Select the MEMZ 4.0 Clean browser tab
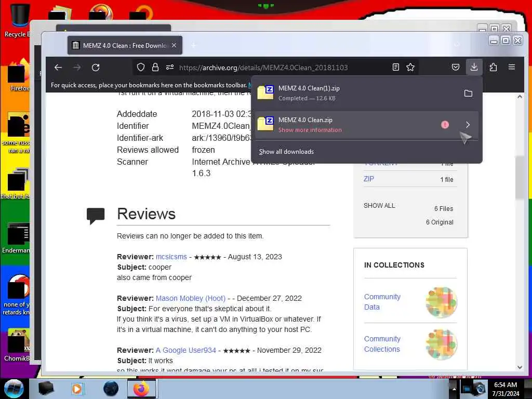The width and height of the screenshot is (532, 399). (125, 45)
